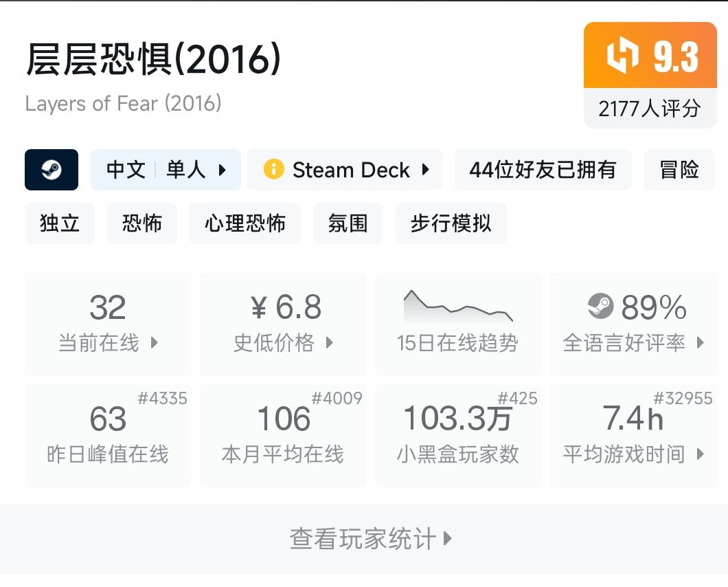Click the Steam icon beside 89%
This screenshot has height=587, width=728.
pos(601,307)
